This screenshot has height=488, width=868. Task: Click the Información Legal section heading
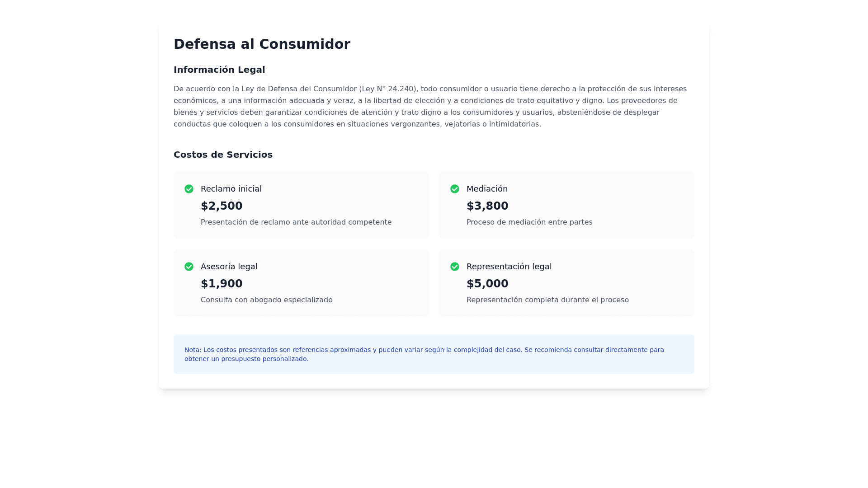coord(219,70)
